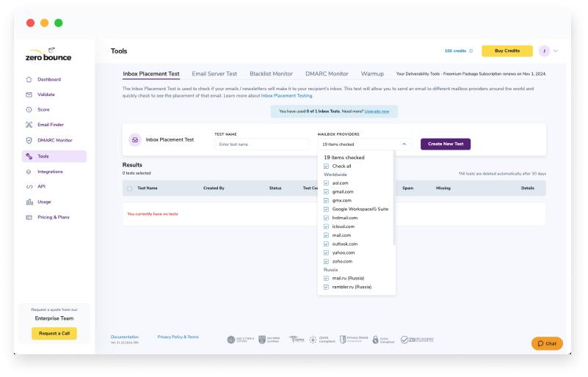588x377 pixels.
Task: Click the Request a Call button
Action: coord(54,334)
